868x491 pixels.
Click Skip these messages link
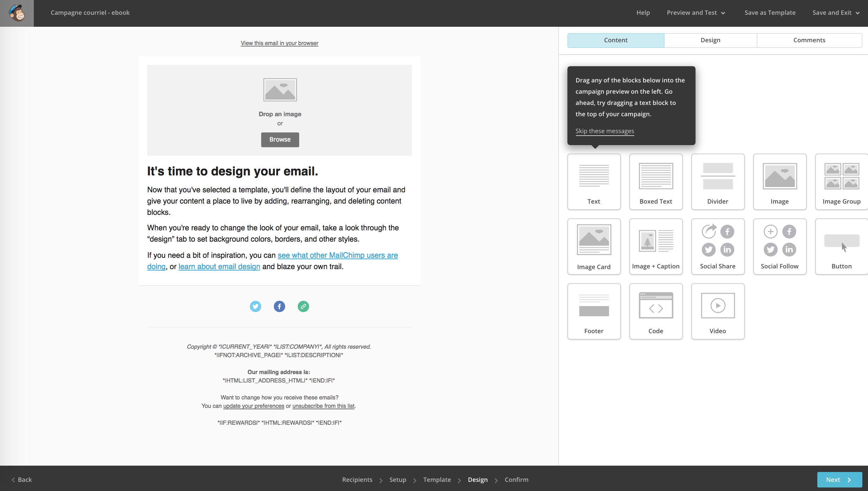click(x=604, y=131)
